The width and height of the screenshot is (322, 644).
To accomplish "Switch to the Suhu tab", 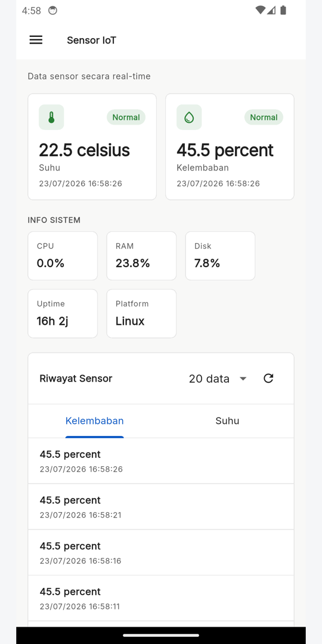I will (x=227, y=421).
